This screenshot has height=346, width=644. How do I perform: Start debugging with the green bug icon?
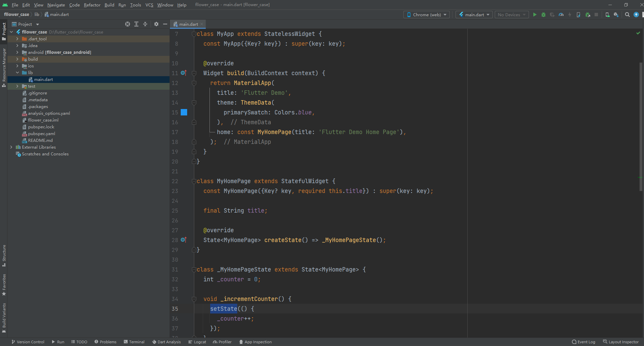543,15
